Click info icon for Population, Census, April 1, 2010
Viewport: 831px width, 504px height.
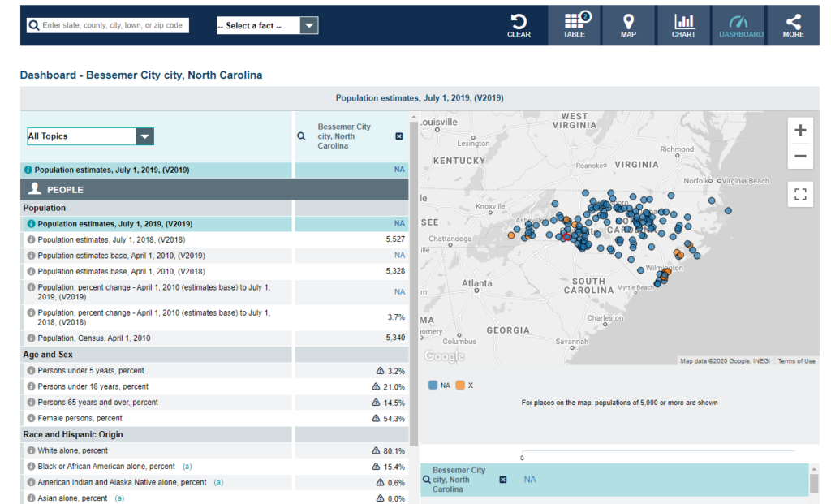click(32, 338)
